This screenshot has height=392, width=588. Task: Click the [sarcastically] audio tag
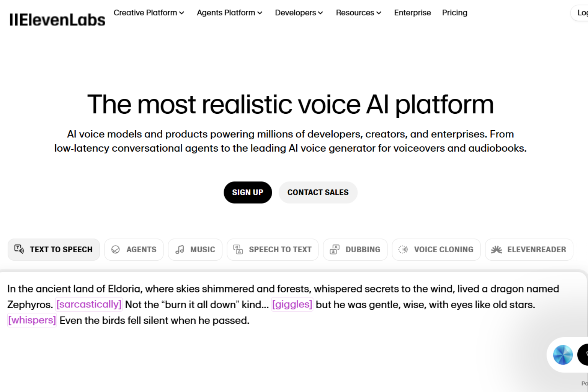coord(89,304)
